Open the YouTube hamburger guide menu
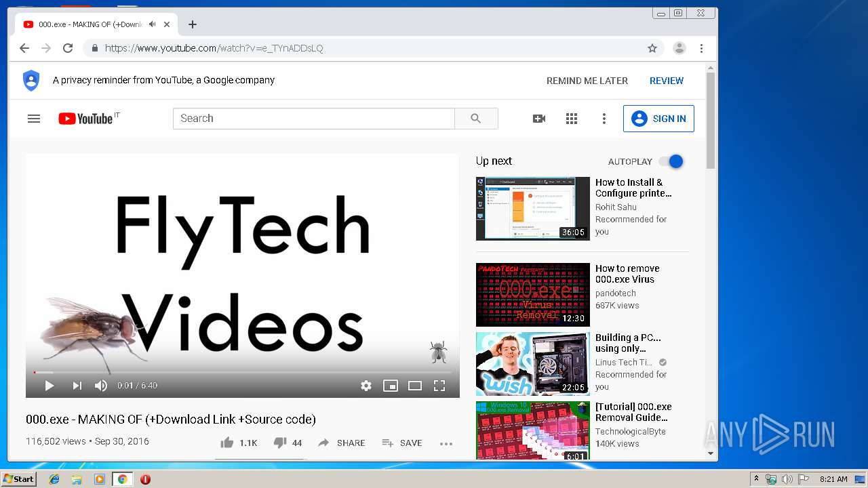 [x=34, y=119]
